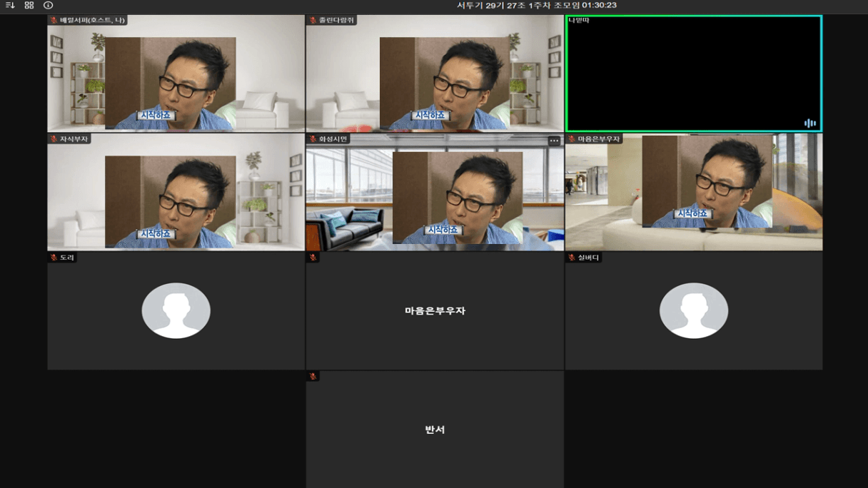Screen dimensions: 868x488
Task: Click the muted mic icon beside 자식부자
Action: 54,139
